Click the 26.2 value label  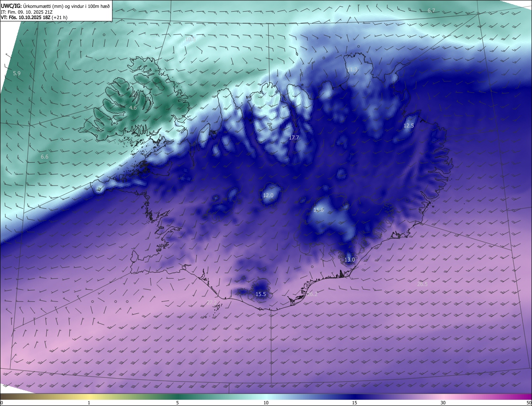tap(312, 294)
